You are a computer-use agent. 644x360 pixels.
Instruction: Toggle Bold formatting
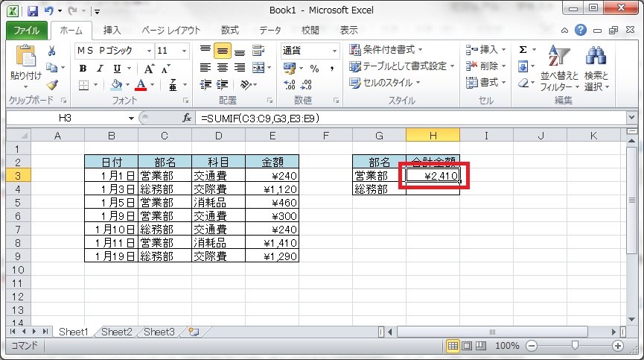(83, 69)
